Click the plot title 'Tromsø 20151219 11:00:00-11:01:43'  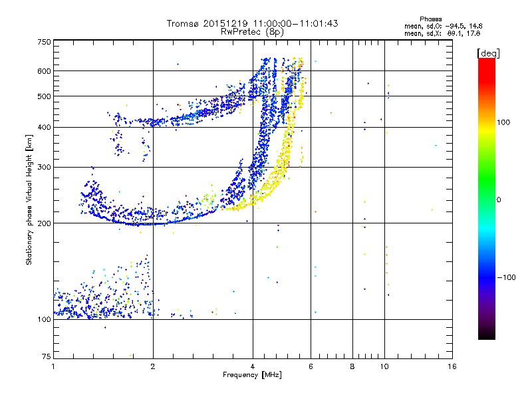click(252, 23)
